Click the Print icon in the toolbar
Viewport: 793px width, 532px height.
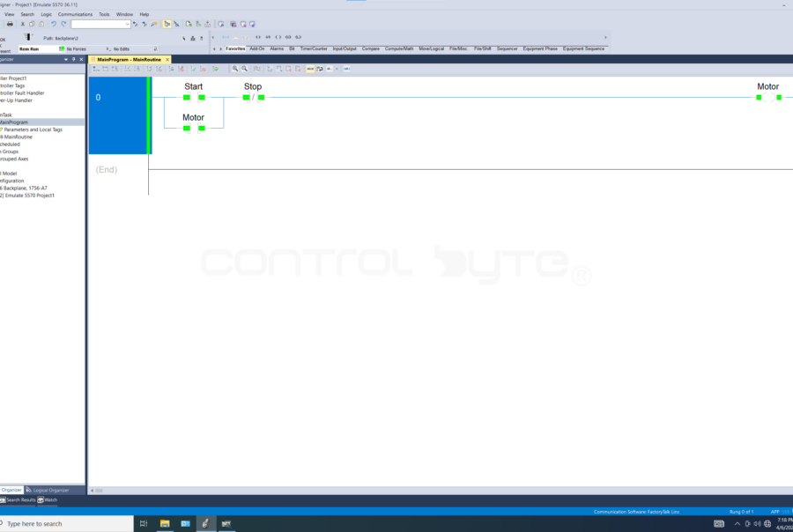point(10,24)
